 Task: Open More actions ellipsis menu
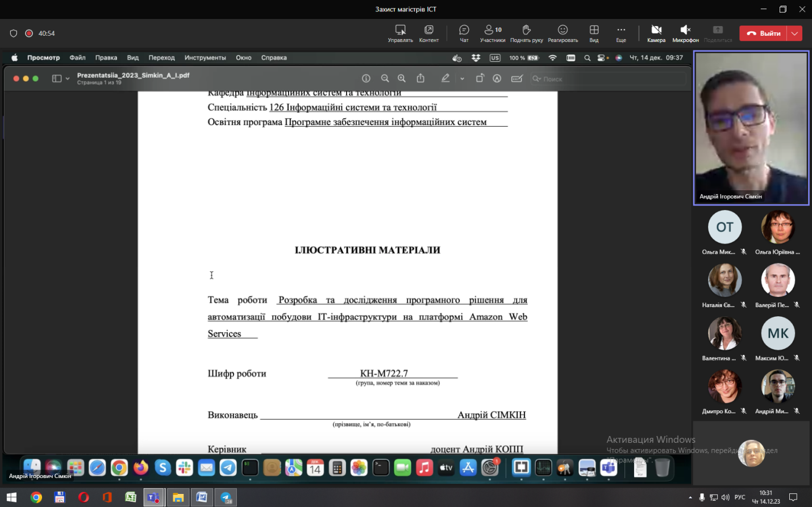[621, 33]
